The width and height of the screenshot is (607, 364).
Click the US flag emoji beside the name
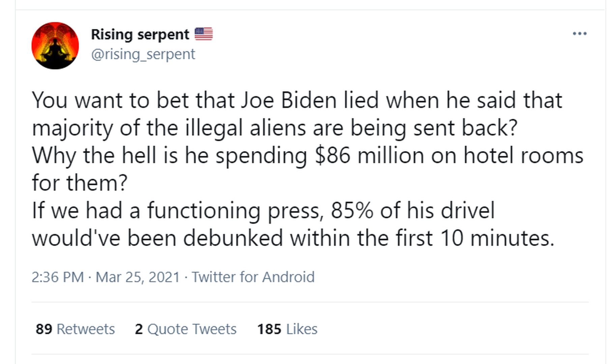coord(204,34)
